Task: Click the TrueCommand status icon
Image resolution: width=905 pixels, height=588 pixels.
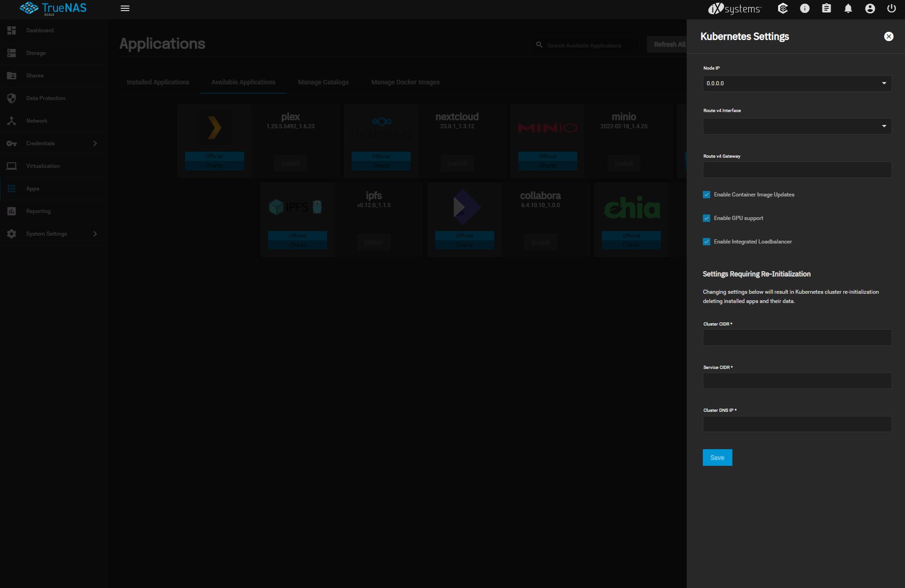Action: [x=783, y=8]
